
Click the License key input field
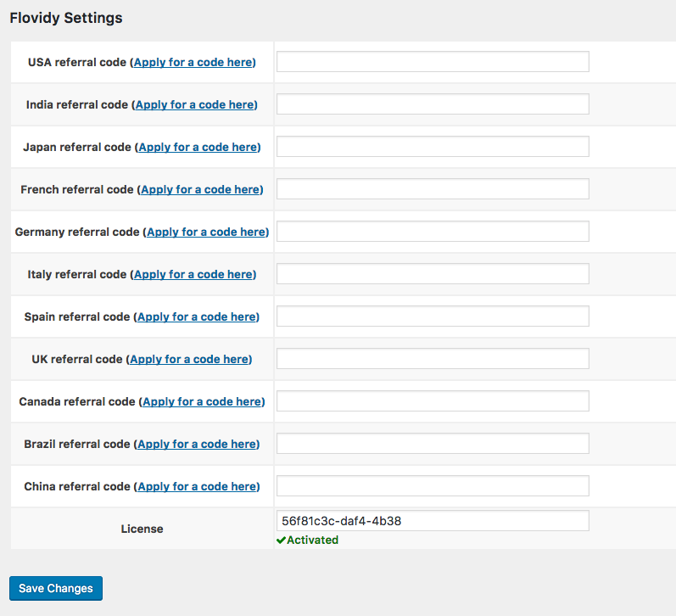coord(433,521)
